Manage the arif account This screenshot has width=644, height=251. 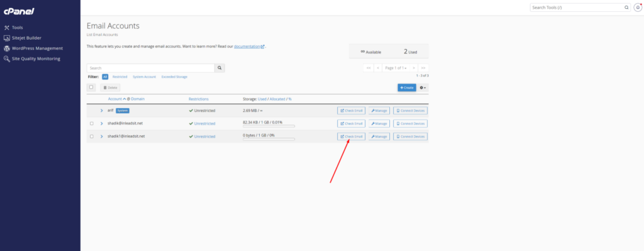coord(379,111)
